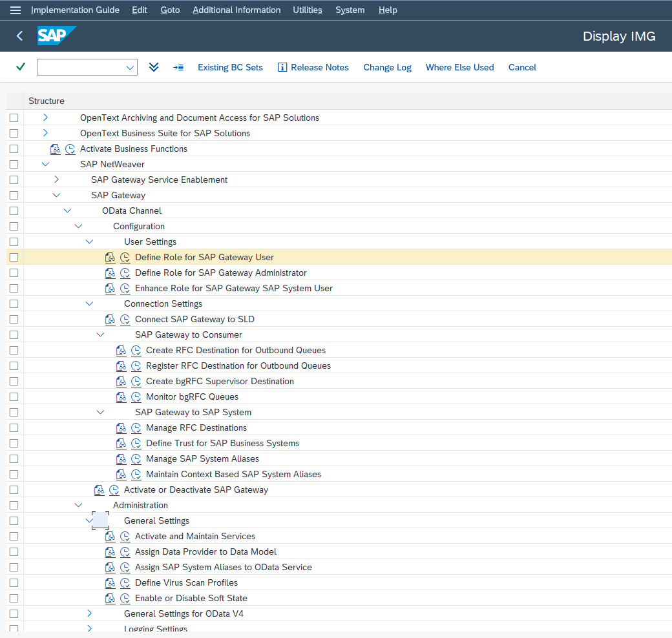
Task: Click Existing BC Sets button
Action: pos(230,67)
